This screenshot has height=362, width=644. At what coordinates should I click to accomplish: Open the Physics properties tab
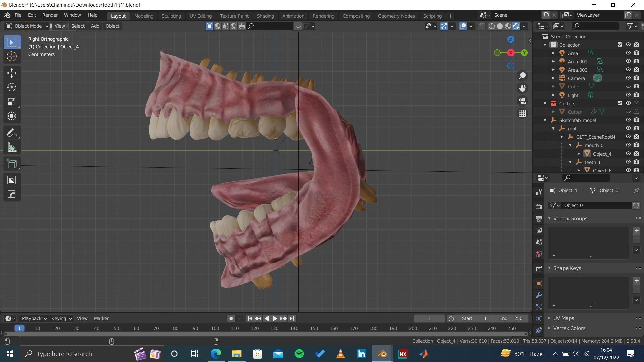[539, 319]
